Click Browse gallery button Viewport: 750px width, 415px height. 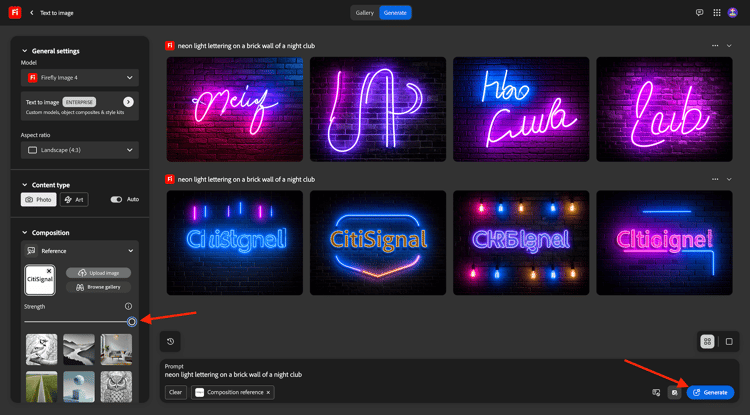point(99,287)
